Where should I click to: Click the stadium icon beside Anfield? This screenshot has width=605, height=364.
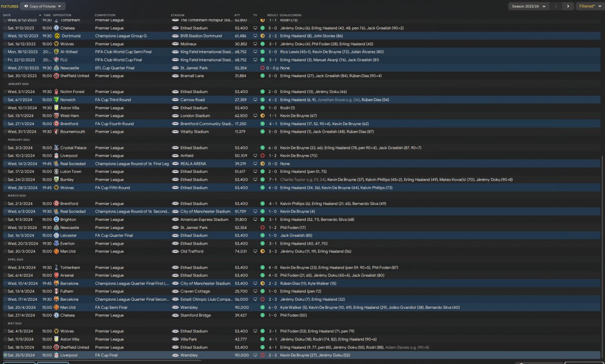pyautogui.click(x=175, y=156)
